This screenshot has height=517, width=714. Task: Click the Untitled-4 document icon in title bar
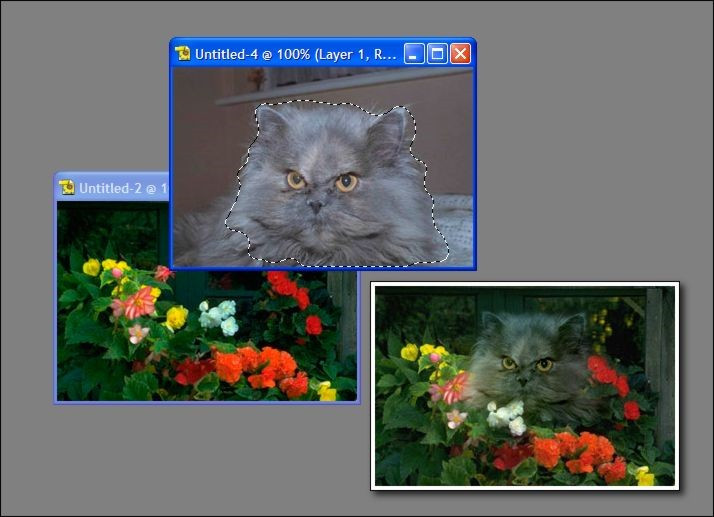pos(183,54)
